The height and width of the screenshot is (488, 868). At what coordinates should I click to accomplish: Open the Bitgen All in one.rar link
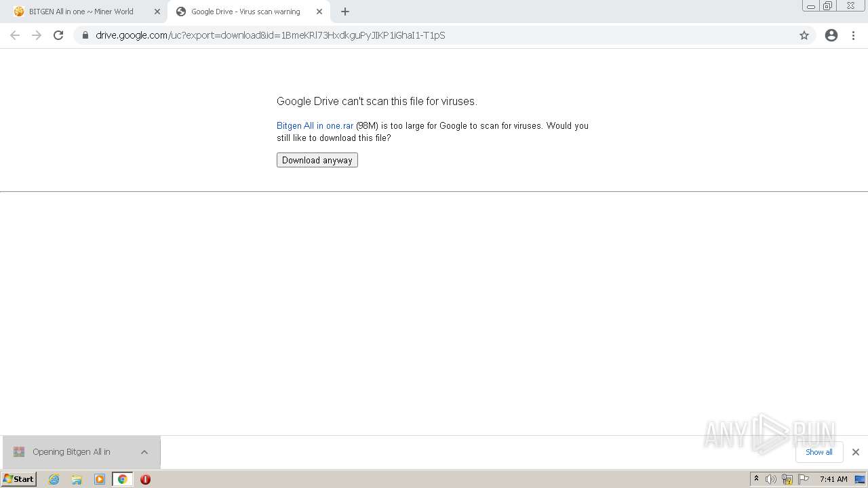[x=315, y=125]
